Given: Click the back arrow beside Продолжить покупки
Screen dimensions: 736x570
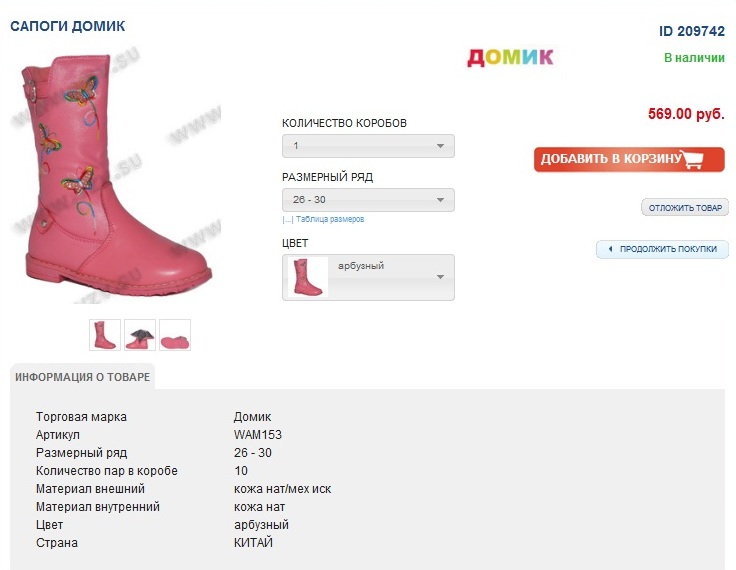Looking at the screenshot, I should [x=610, y=249].
